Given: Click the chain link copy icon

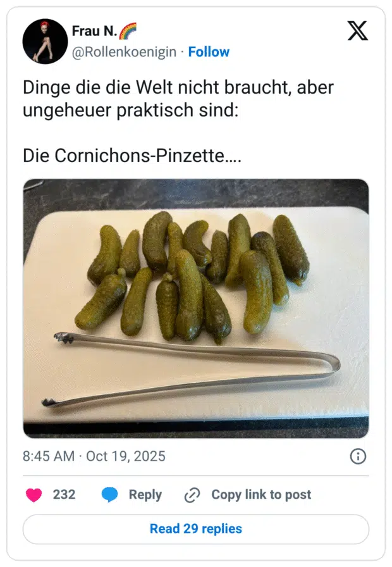Looking at the screenshot, I should (x=192, y=495).
